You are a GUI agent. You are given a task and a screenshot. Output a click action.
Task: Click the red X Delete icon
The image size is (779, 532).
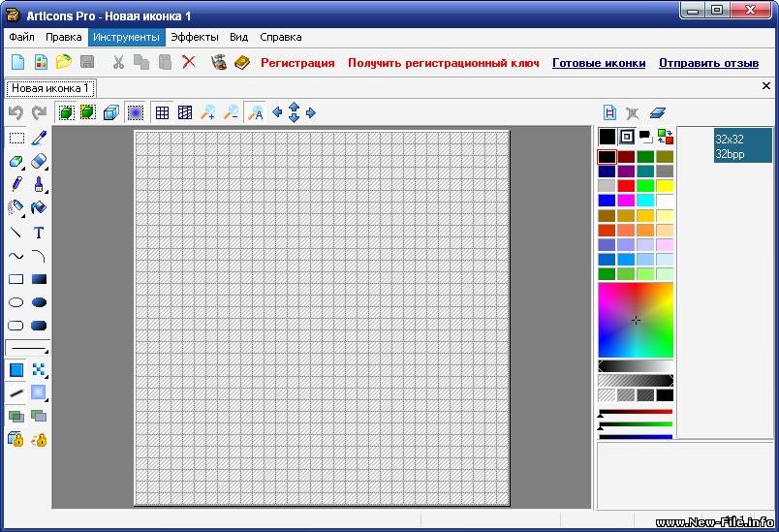189,62
